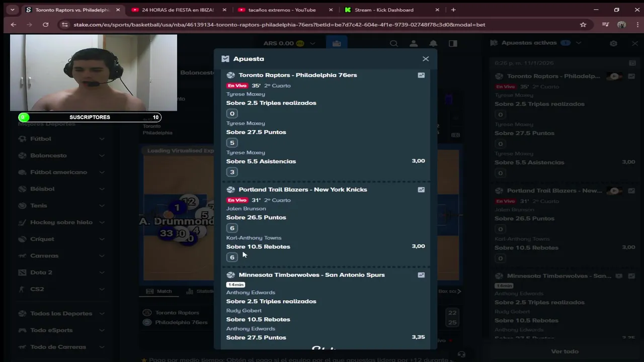Switch to the 24 HORAS de FIESTA en IBIZA tab
This screenshot has width=644, height=362.
pyautogui.click(x=178, y=10)
